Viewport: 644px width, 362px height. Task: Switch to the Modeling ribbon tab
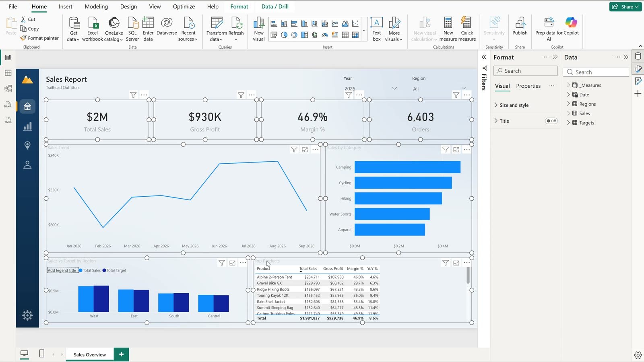click(x=96, y=6)
